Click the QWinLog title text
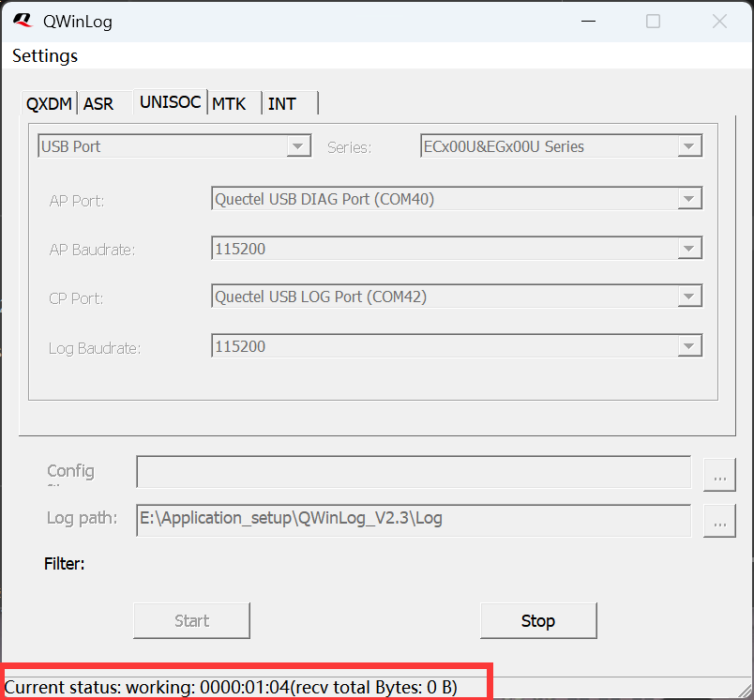 (78, 22)
